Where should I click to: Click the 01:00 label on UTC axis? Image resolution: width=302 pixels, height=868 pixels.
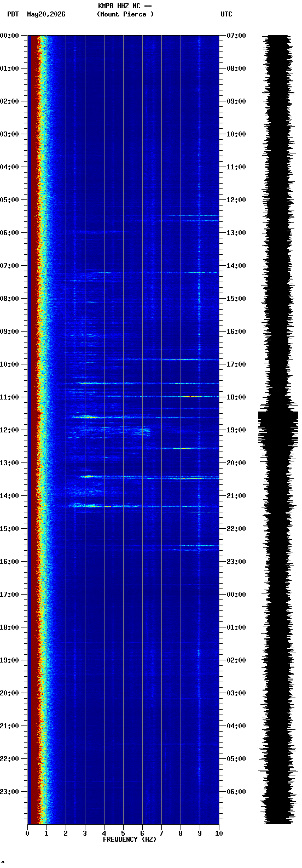point(236,627)
